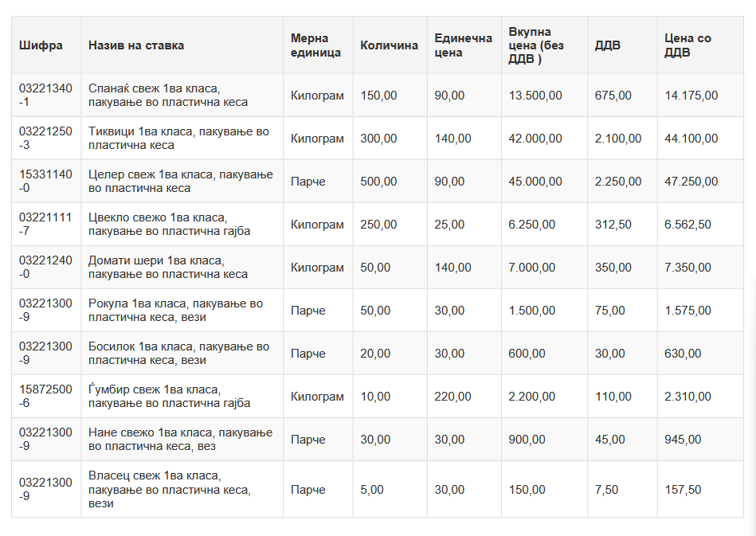
Task: Select the Нане свежо item name cell
Action: click(180, 440)
